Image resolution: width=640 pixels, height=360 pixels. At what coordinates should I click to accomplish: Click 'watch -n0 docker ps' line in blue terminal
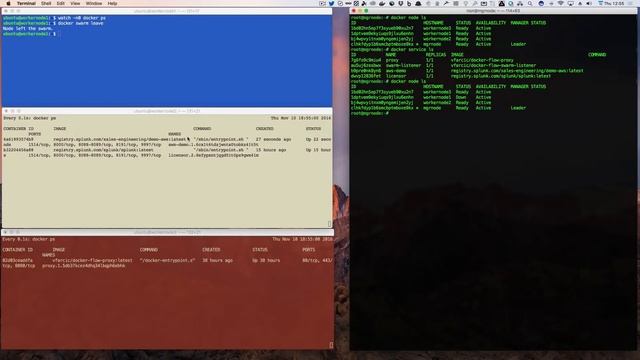coord(82,18)
